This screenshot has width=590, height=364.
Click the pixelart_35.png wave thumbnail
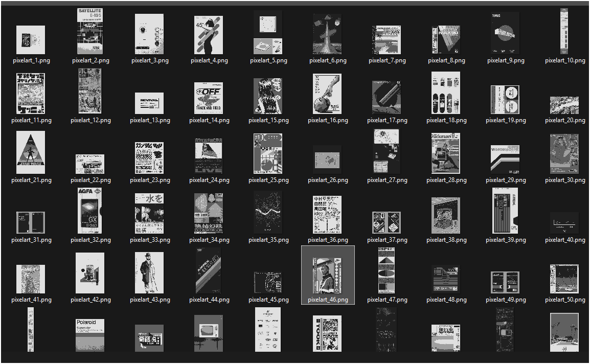(268, 212)
